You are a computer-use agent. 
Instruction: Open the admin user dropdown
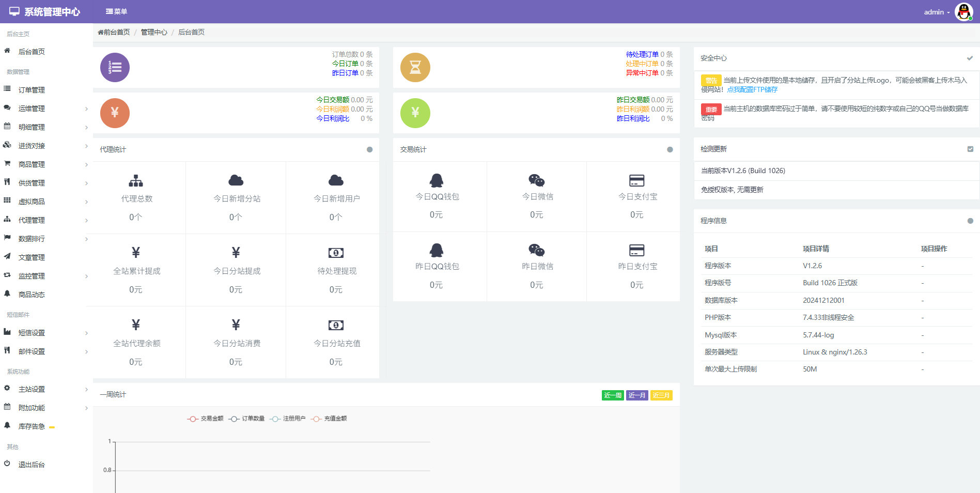tap(937, 12)
